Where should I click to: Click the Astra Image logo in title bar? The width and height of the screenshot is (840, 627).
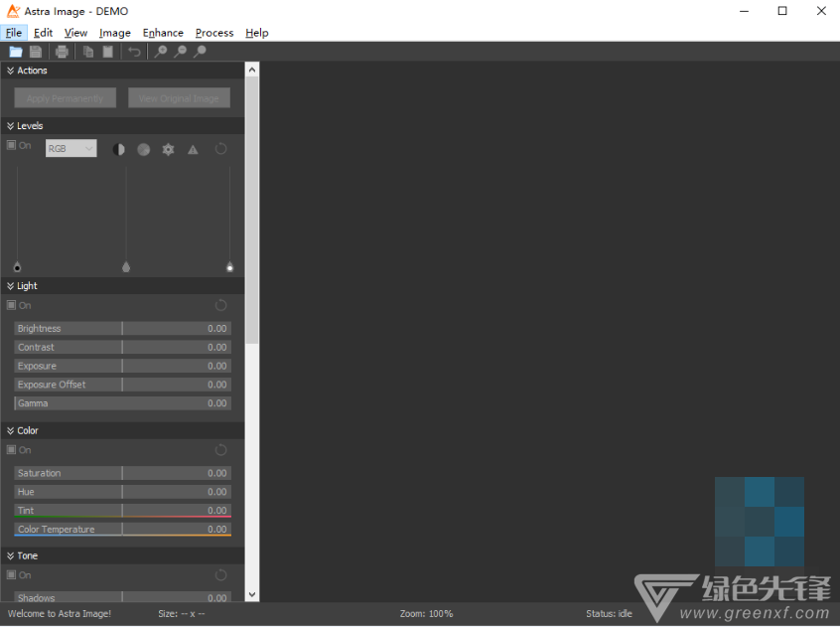[13, 11]
